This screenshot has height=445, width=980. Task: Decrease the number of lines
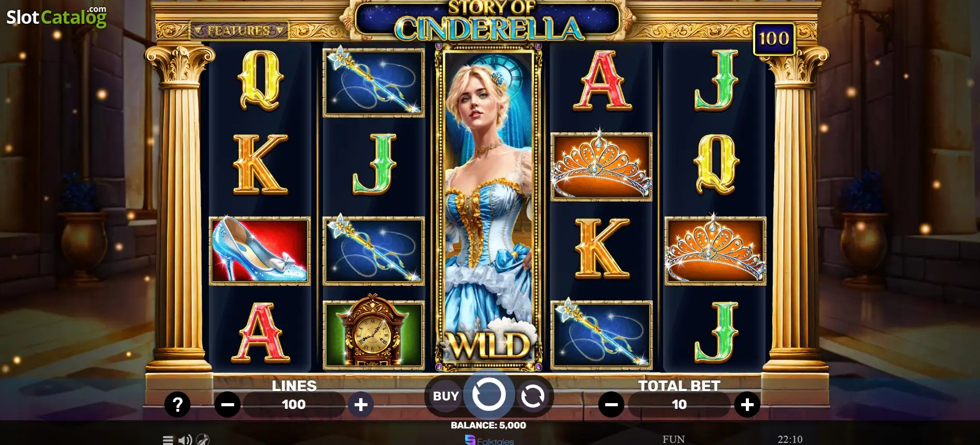tap(227, 405)
